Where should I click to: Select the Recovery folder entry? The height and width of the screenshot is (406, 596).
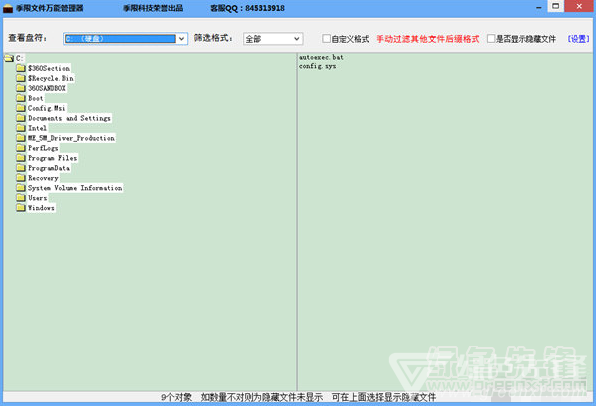[43, 178]
